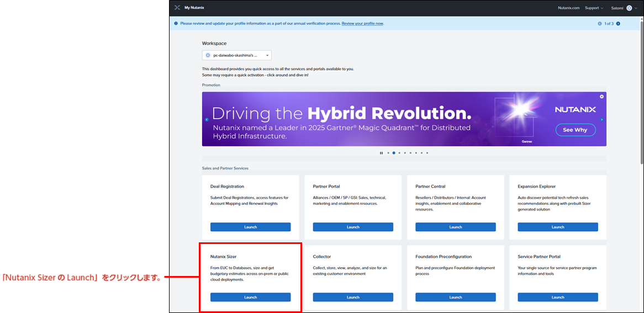This screenshot has width=644, height=313.
Task: Show the previous notification message
Action: (600, 24)
